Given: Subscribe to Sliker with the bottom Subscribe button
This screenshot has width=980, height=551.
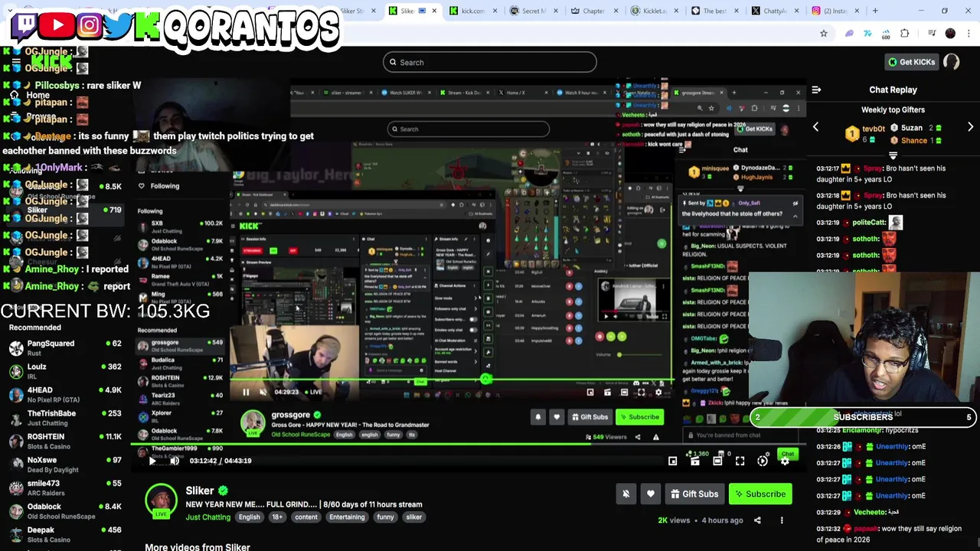Looking at the screenshot, I should point(759,494).
